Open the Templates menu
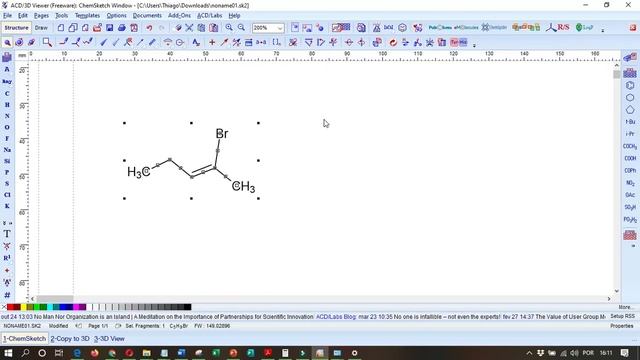 point(87,16)
